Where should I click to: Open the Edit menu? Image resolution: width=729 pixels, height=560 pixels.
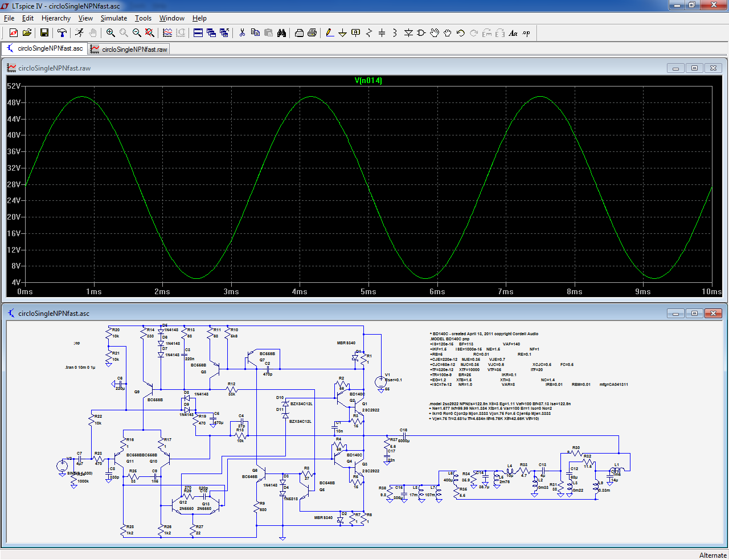(x=28, y=18)
